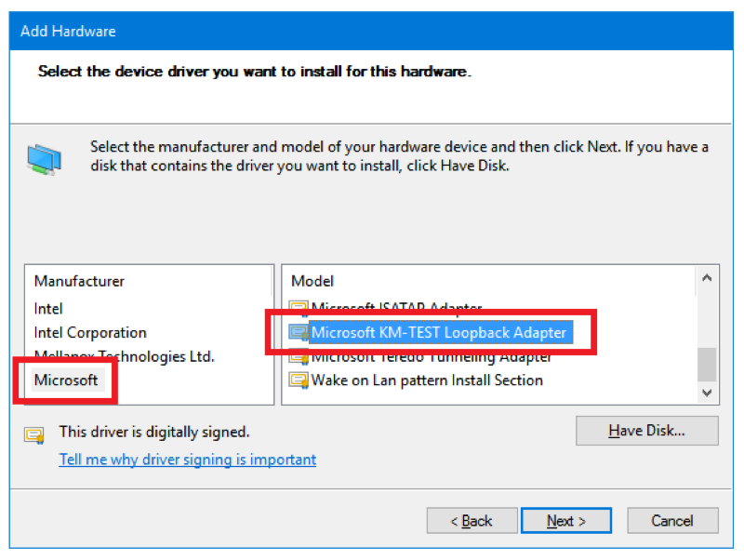Click the Model list scrollbar thumb
Viewport: 744px width, 560px height.
707,364
